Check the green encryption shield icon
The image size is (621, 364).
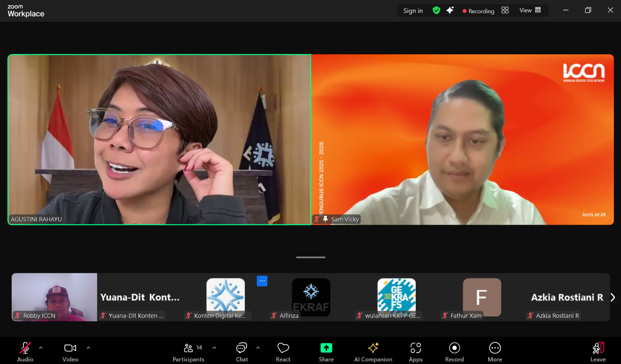(436, 10)
